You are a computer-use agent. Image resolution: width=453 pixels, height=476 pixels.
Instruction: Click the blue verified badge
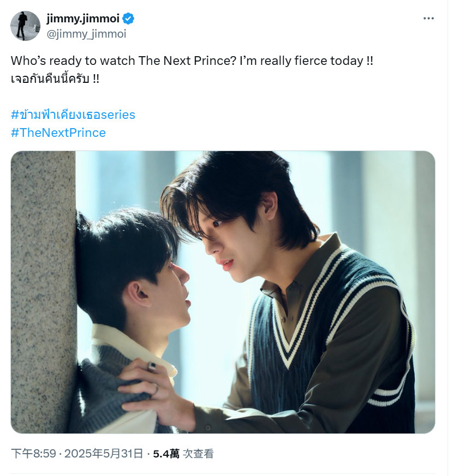[x=128, y=19]
